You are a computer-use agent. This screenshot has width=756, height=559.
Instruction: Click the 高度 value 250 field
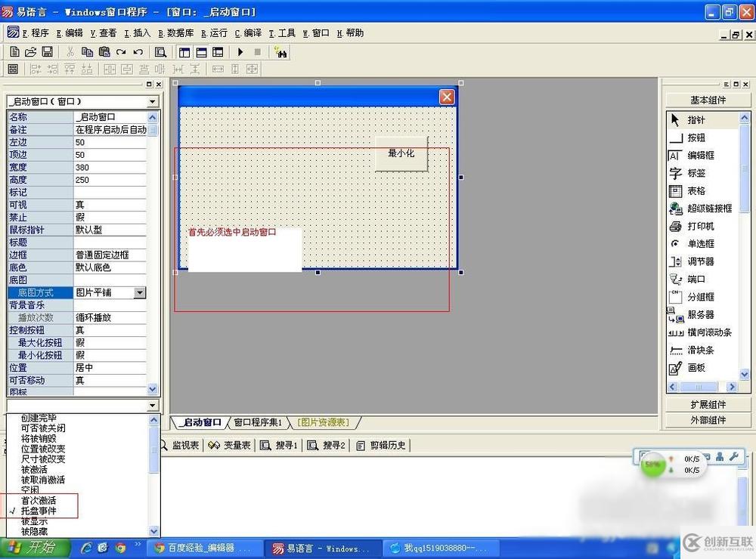(x=110, y=180)
